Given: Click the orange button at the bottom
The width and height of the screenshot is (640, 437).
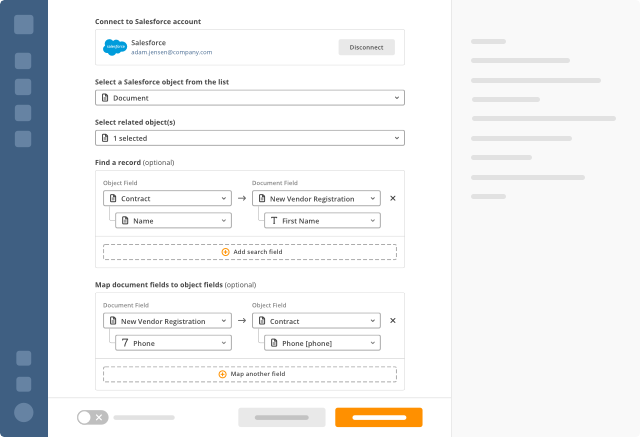Looking at the screenshot, I should (379, 417).
